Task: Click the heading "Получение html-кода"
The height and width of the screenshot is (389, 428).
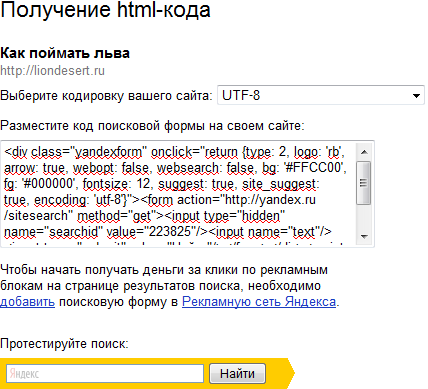Action: [x=105, y=9]
